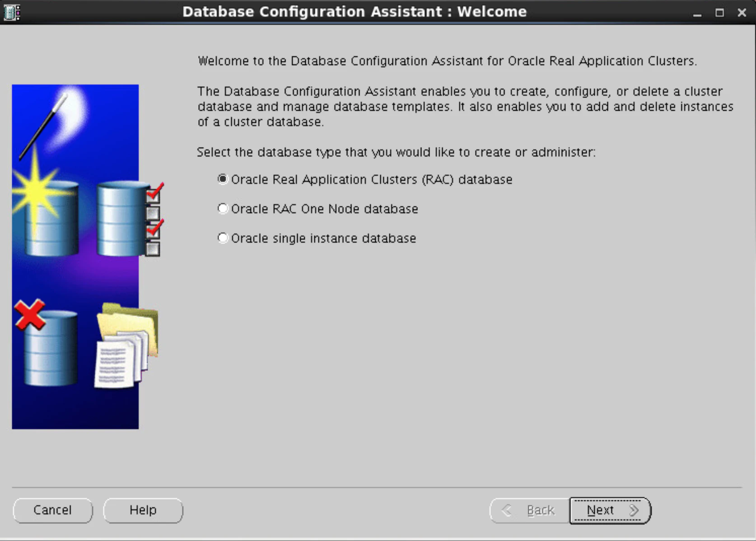756x541 pixels.
Task: Maximize the Database Configuration Assistant window
Action: pyautogui.click(x=719, y=13)
